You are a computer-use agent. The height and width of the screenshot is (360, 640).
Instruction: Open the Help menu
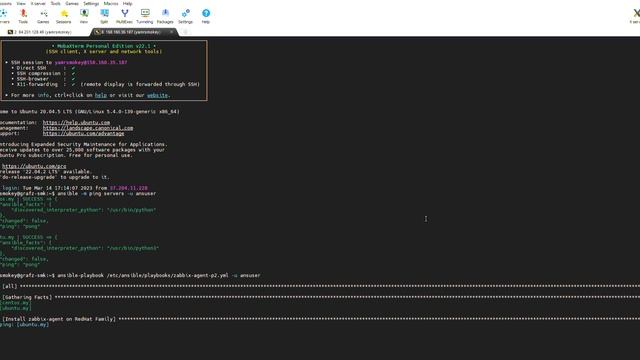click(x=127, y=3)
